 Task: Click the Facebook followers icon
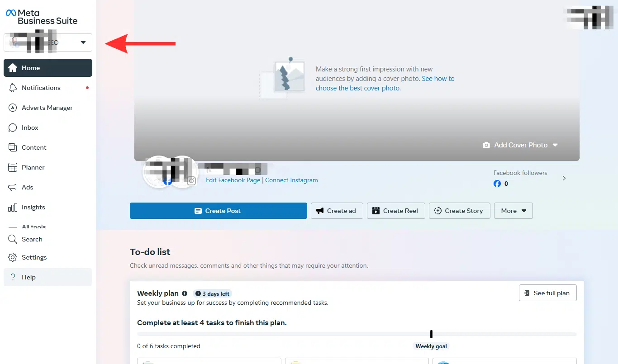pyautogui.click(x=497, y=184)
